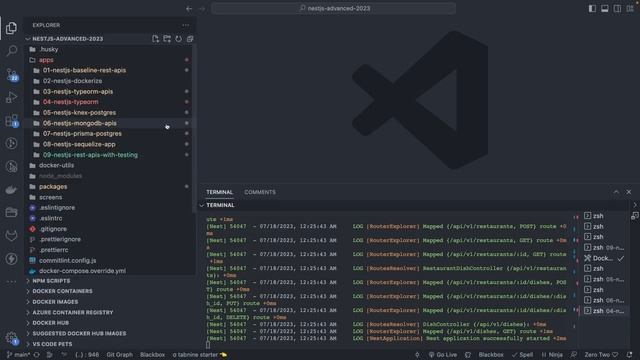This screenshot has width=640, height=360.
Task: Open the Search view in activity bar
Action: 11,51
